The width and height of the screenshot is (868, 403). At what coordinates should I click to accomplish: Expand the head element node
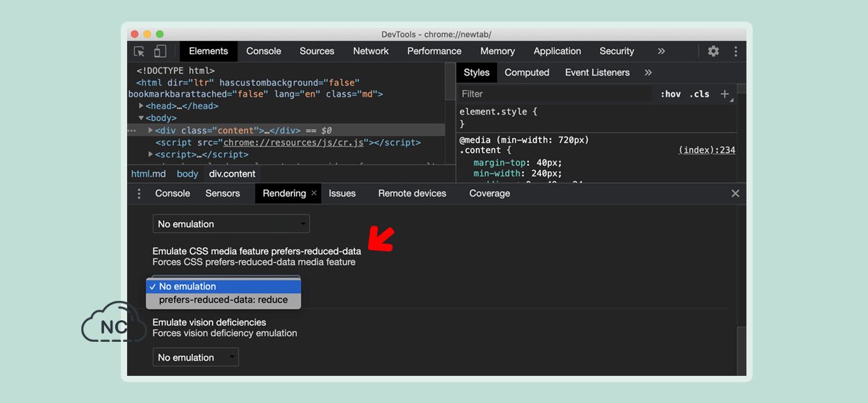[141, 106]
